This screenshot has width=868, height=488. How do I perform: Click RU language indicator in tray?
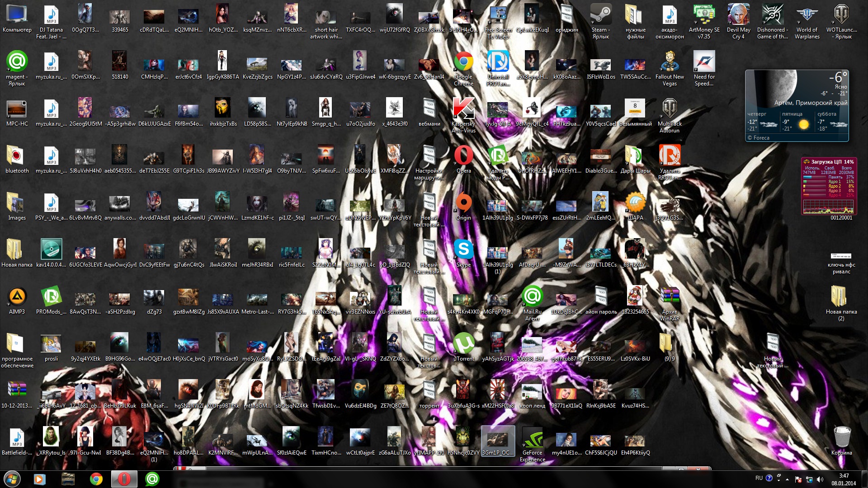tap(759, 478)
